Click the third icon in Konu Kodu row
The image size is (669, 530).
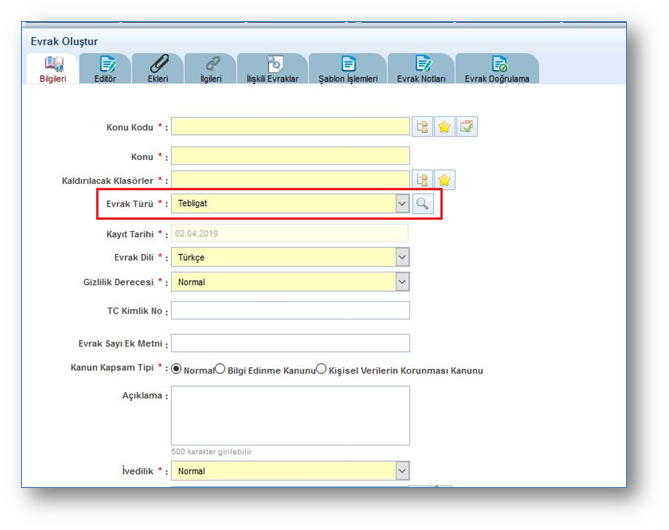tap(467, 127)
